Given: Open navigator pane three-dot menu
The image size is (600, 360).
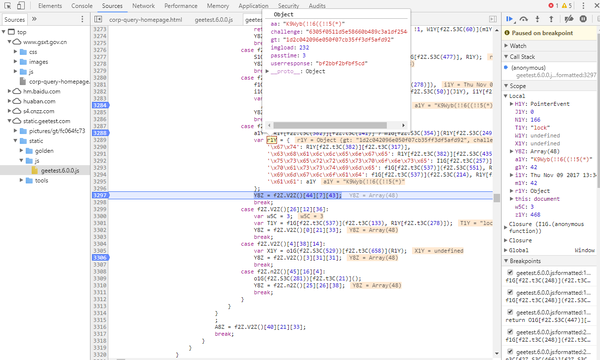Looking at the screenshot, I should coord(82,19).
